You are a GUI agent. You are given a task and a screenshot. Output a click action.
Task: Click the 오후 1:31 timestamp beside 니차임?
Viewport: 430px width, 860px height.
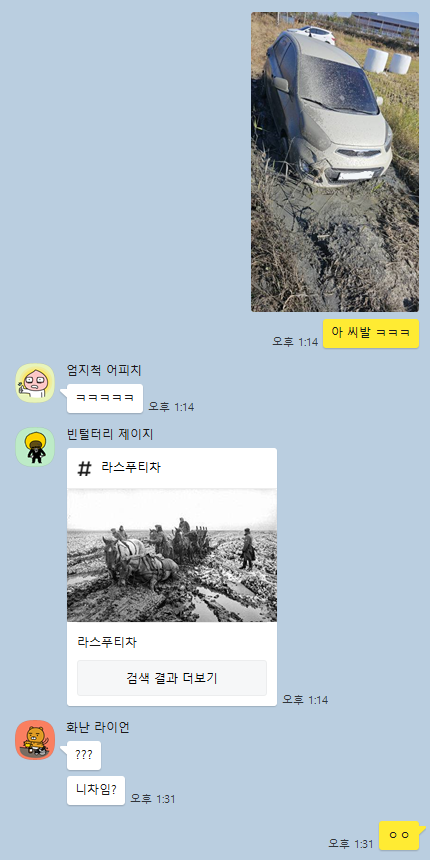[153, 799]
